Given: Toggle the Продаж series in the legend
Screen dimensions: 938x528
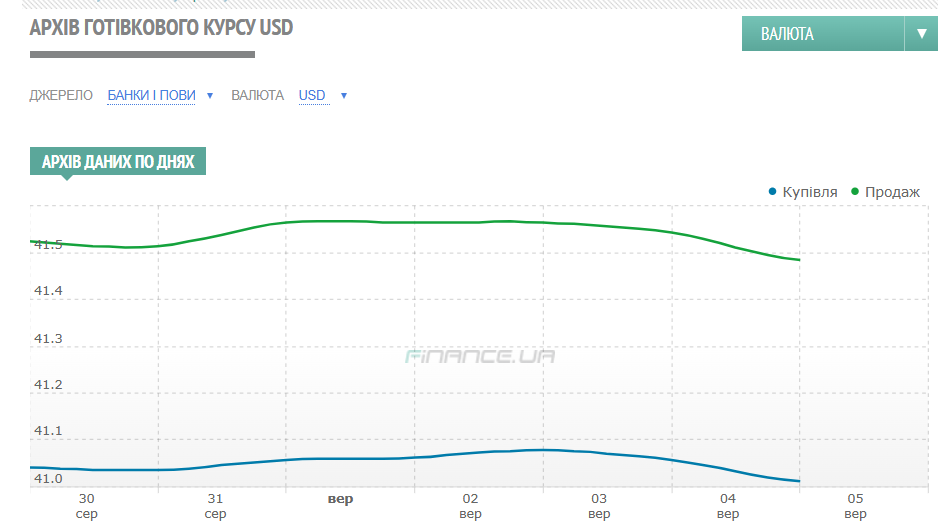Looking at the screenshot, I should point(891,191).
